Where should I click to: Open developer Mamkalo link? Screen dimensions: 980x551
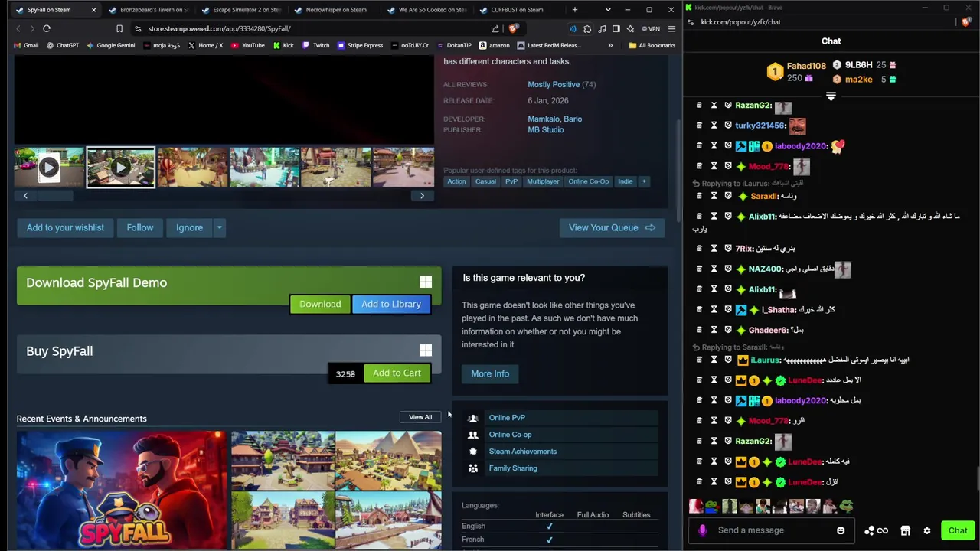point(543,119)
